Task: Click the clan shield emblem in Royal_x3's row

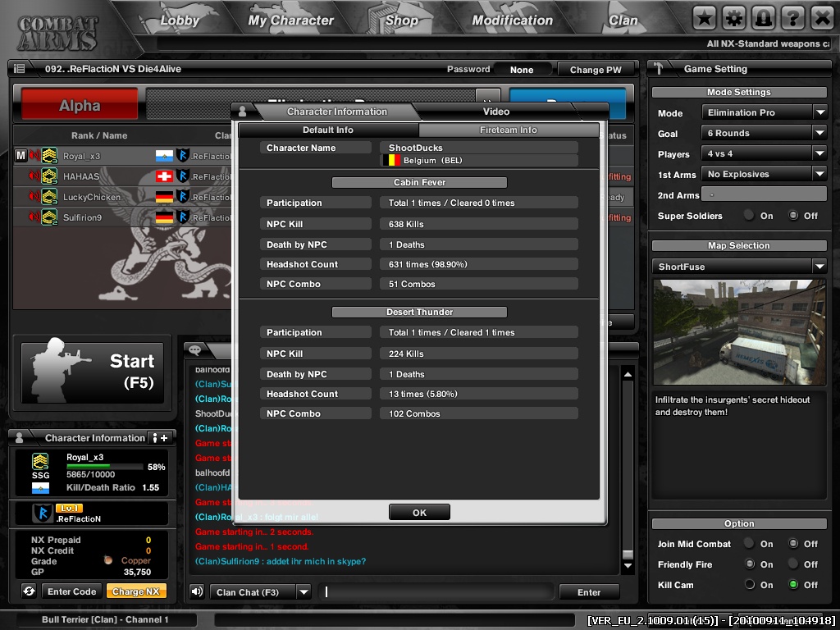Action: (183, 156)
